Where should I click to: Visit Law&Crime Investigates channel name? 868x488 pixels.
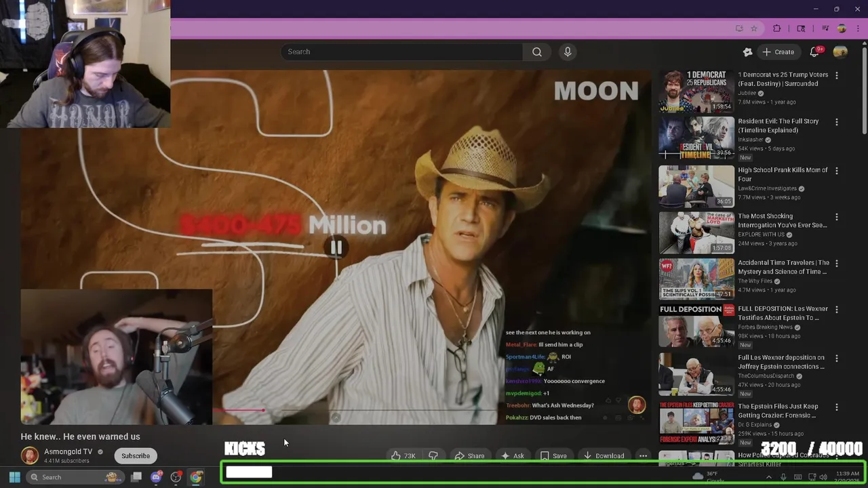(x=767, y=188)
